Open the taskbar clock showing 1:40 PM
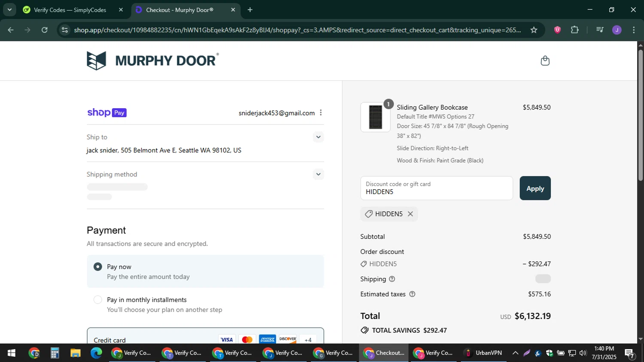 coord(604,353)
